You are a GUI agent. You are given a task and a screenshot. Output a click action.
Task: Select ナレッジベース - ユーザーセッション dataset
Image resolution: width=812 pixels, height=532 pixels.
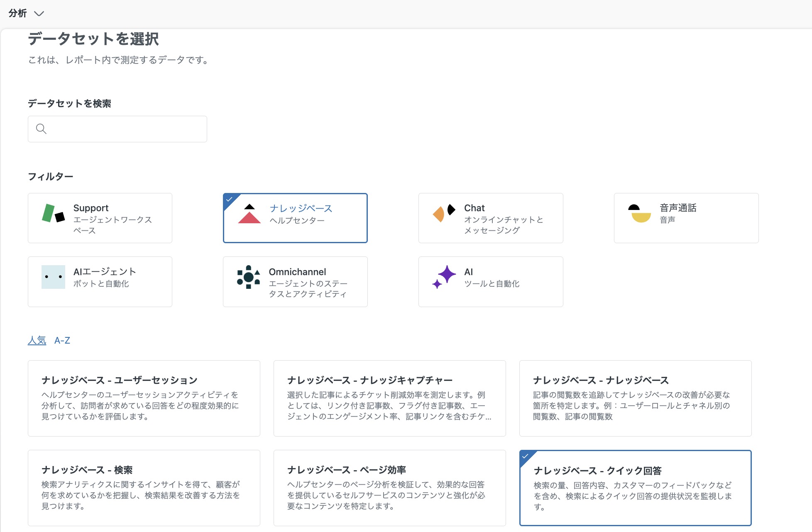click(x=144, y=398)
